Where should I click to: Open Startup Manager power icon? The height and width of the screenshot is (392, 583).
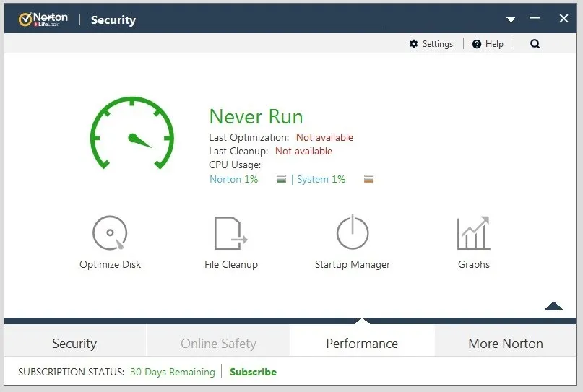point(353,232)
